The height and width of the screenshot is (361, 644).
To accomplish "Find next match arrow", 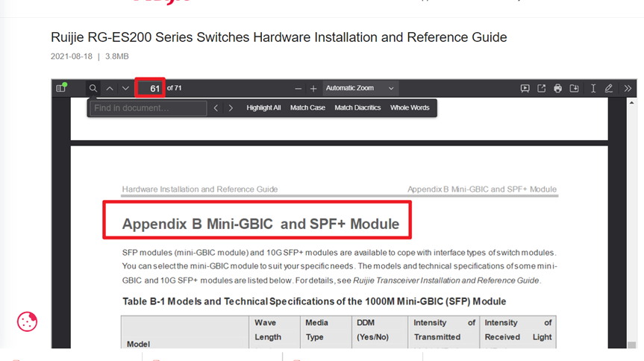I will click(231, 108).
